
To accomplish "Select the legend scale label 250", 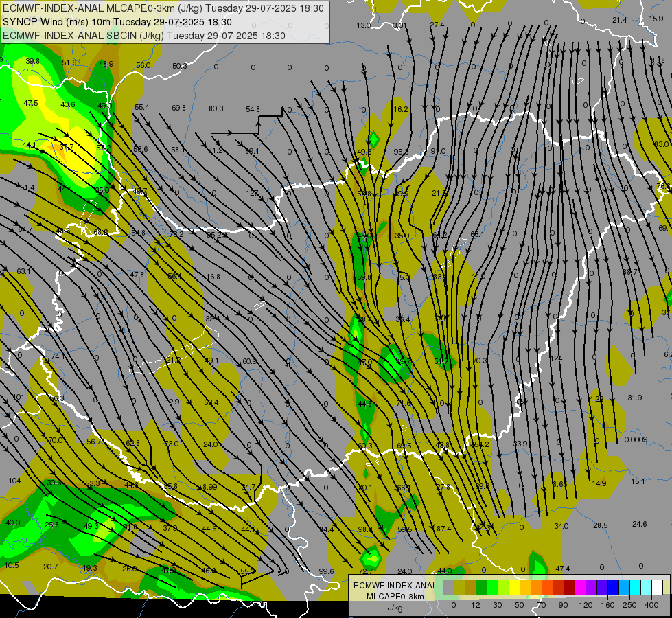I will pyautogui.click(x=629, y=605).
